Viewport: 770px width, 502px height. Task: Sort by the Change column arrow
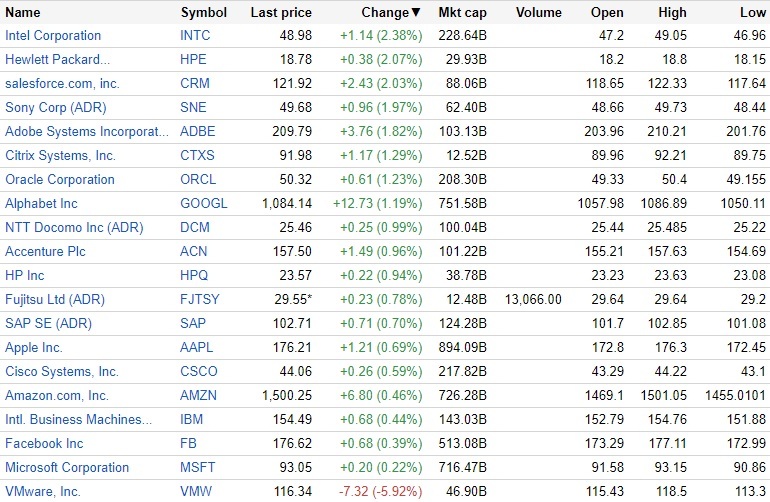pyautogui.click(x=416, y=13)
